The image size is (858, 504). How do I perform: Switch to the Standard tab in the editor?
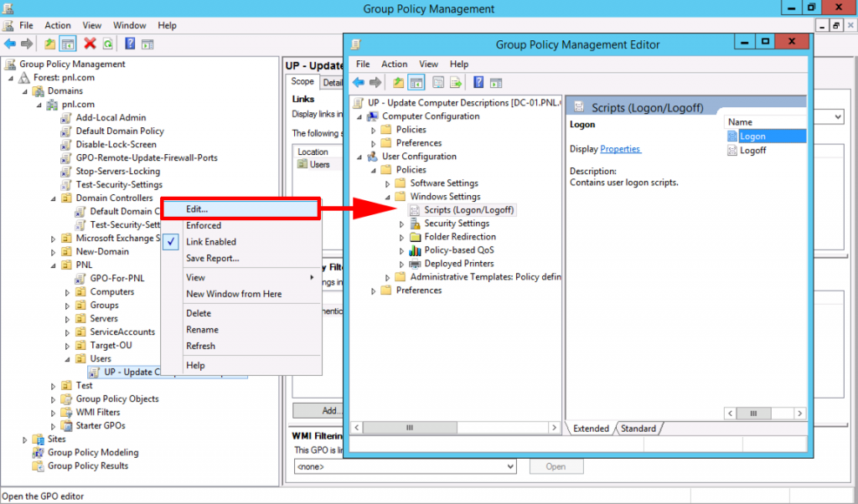point(638,428)
